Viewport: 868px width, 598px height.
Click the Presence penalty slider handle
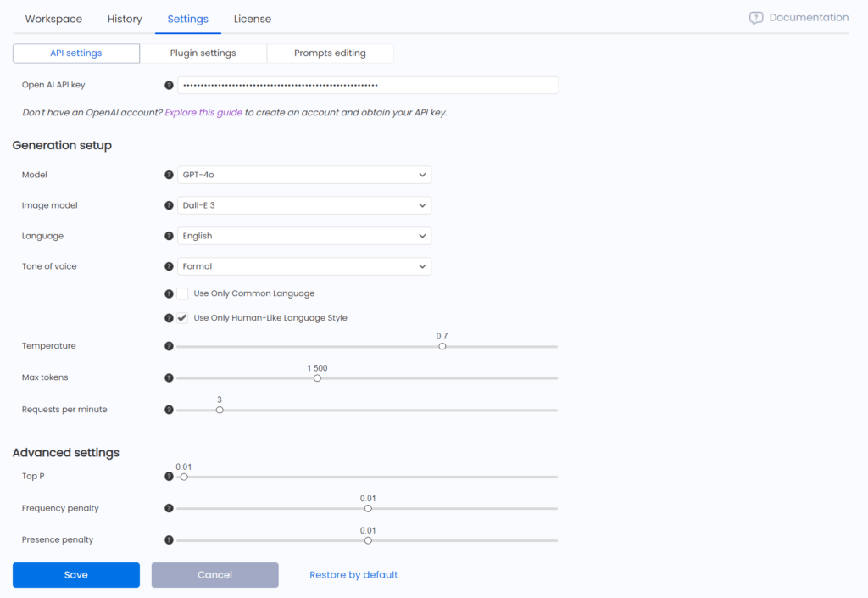click(368, 540)
